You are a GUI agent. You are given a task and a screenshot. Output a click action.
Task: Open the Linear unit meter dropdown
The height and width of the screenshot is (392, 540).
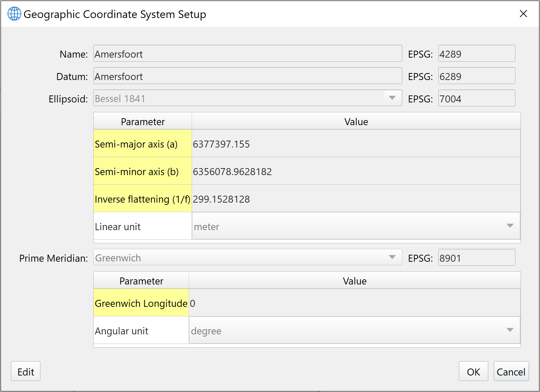click(510, 226)
